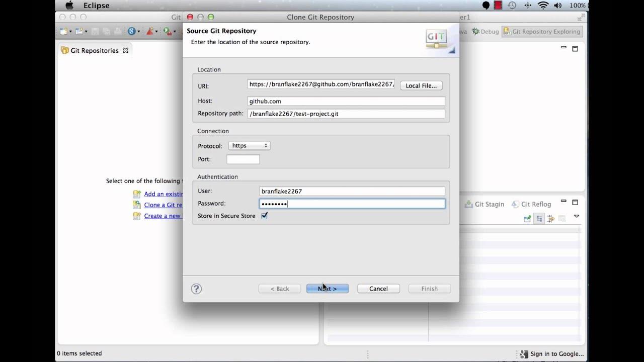Click the Git Staging tab icon
Image resolution: width=644 pixels, height=362 pixels.
pyautogui.click(x=469, y=204)
